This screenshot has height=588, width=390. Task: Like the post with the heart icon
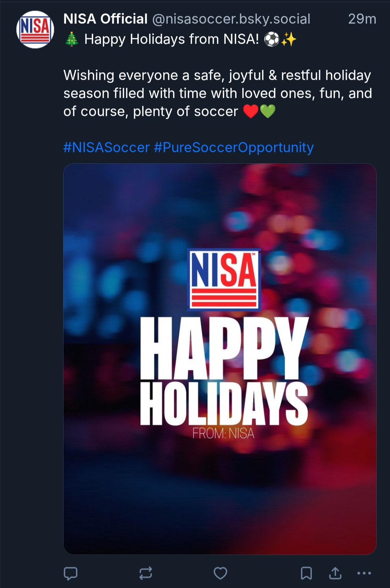[x=220, y=573]
